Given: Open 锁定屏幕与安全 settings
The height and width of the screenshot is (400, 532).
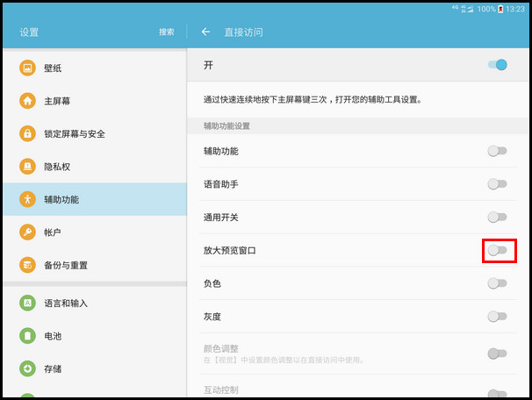Looking at the screenshot, I should [95, 133].
